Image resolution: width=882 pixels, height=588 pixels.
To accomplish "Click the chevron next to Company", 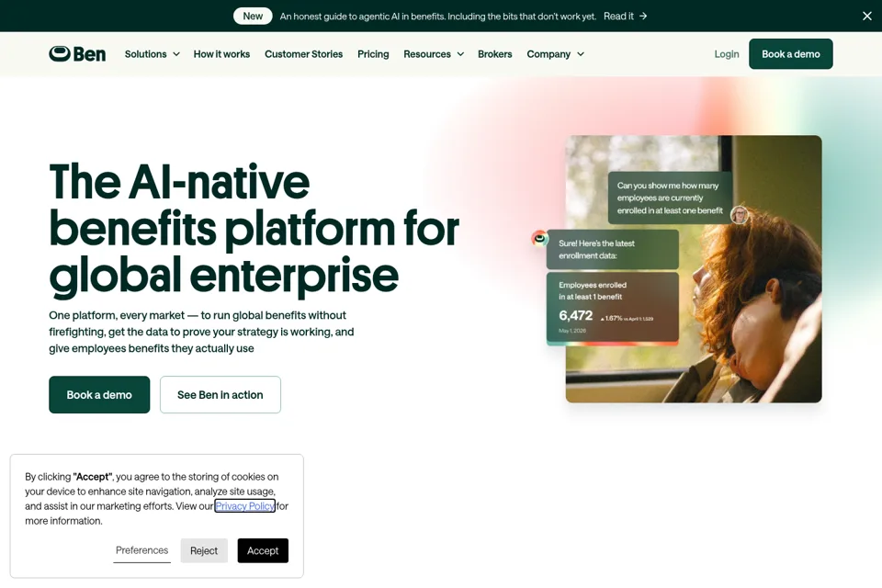I will pyautogui.click(x=581, y=54).
